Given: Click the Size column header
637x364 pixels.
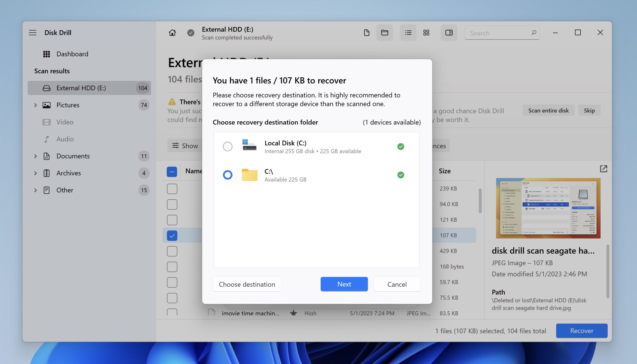Looking at the screenshot, I should [444, 171].
